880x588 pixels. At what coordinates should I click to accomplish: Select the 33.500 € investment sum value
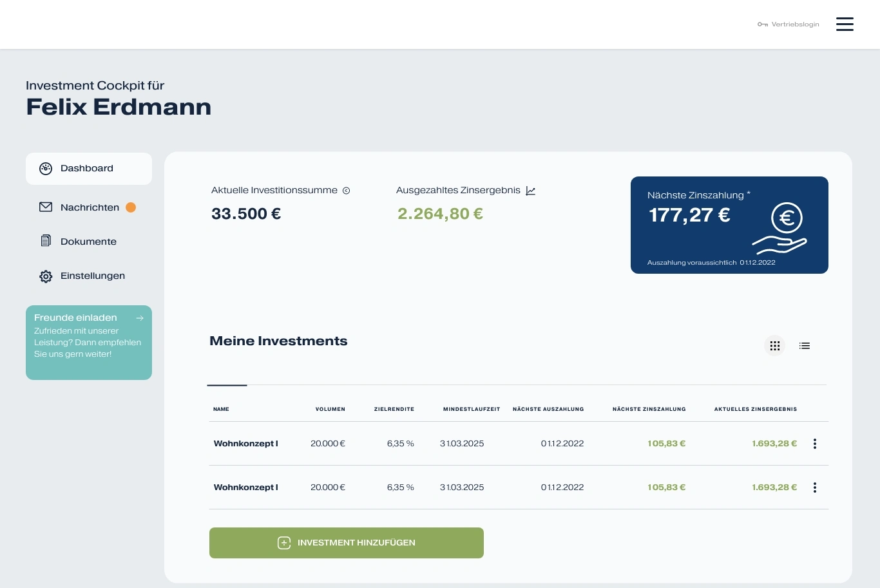click(246, 214)
